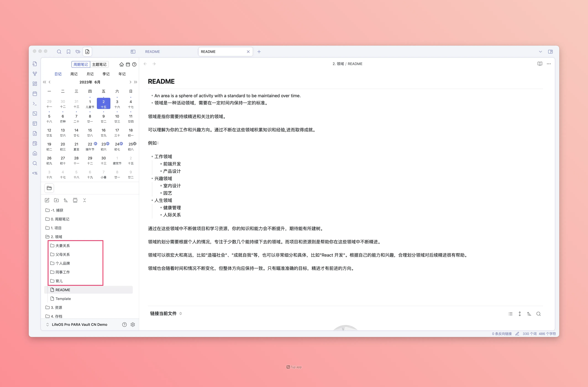Go to next month in calendar
Image resolution: width=588 pixels, height=387 pixels.
coord(130,82)
